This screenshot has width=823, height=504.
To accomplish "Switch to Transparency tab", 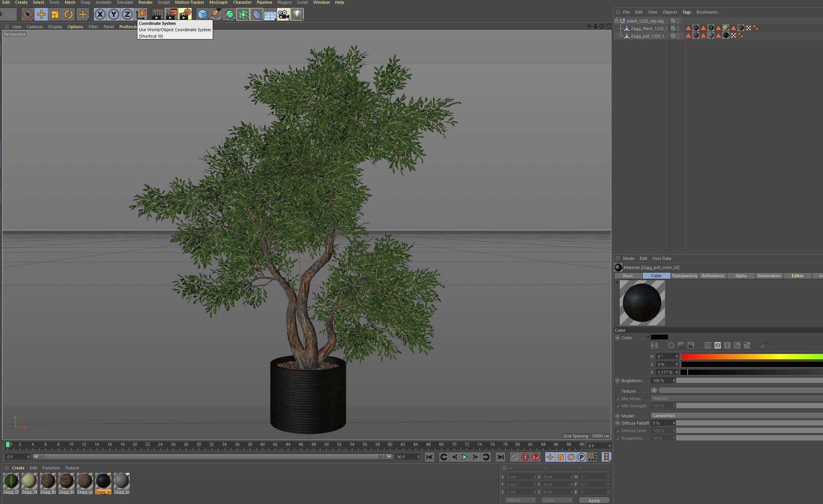I will (x=684, y=276).
